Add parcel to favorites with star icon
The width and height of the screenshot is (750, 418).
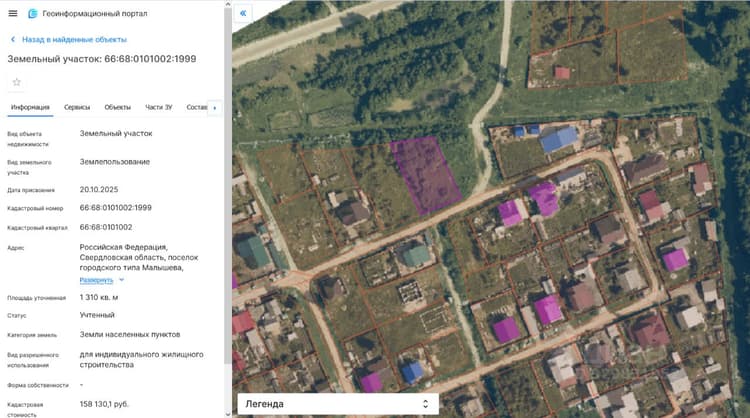point(17,82)
